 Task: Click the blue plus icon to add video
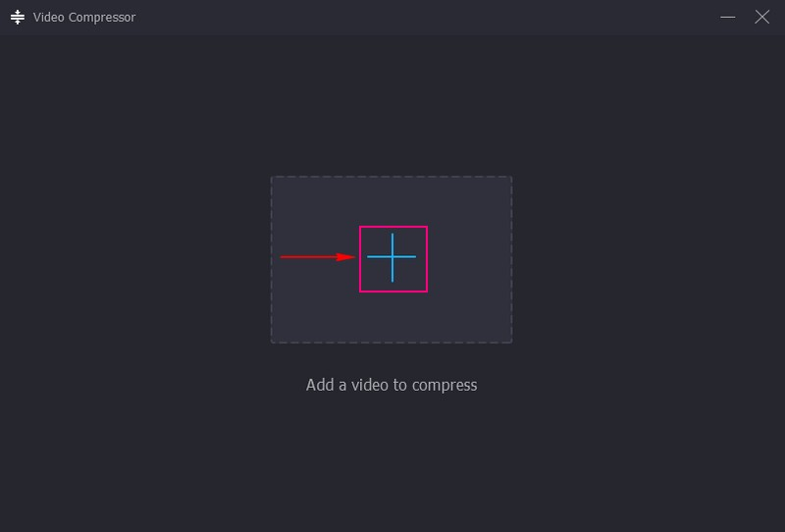click(392, 257)
